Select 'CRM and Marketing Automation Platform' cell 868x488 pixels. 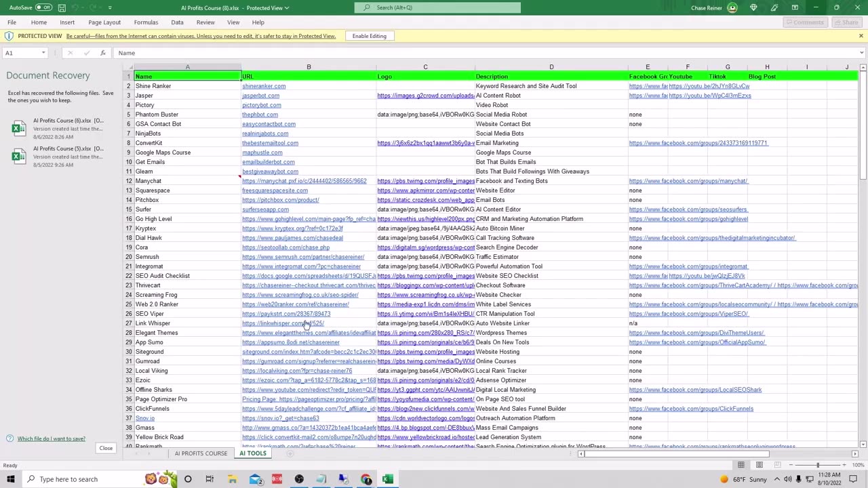pyautogui.click(x=551, y=219)
